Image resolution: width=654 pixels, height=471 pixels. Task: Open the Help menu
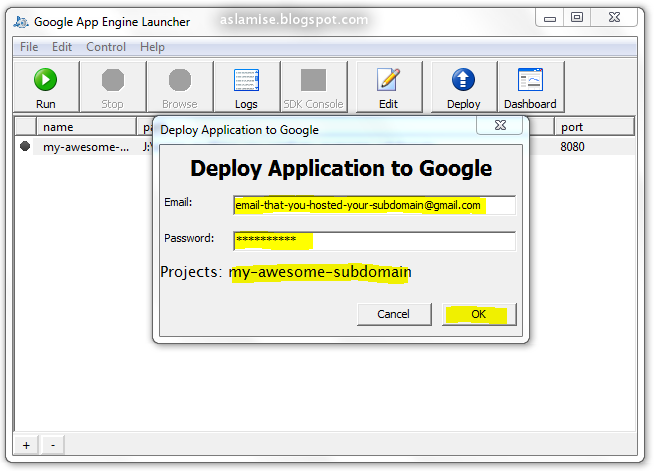(x=152, y=47)
